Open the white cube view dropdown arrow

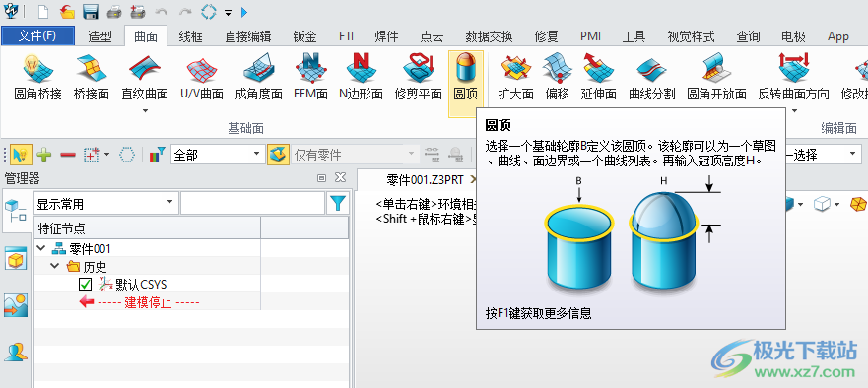[x=837, y=204]
